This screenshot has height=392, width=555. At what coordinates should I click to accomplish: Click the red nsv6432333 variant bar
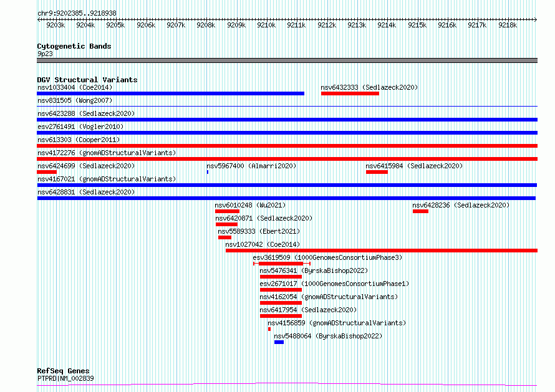350,93
